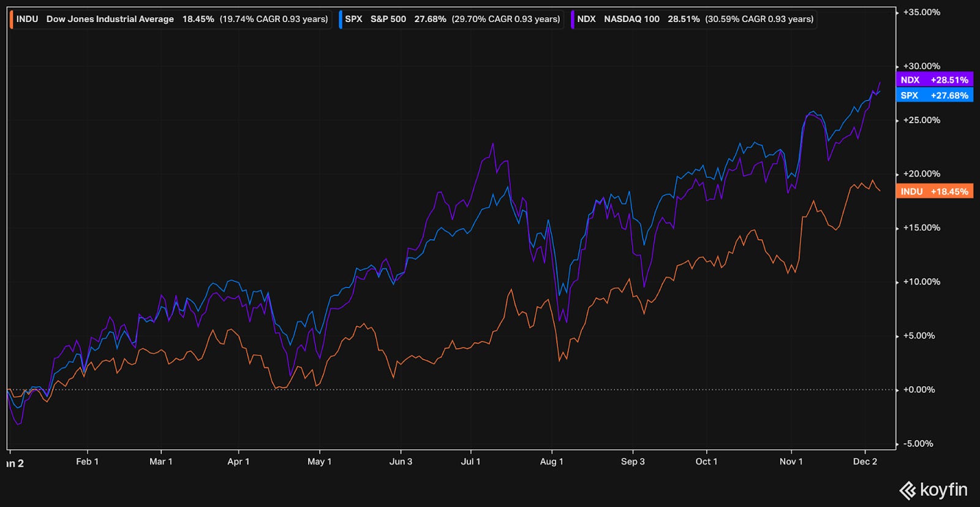This screenshot has height=507, width=980.
Task: Click the +25.00% axis label
Action: [x=921, y=120]
